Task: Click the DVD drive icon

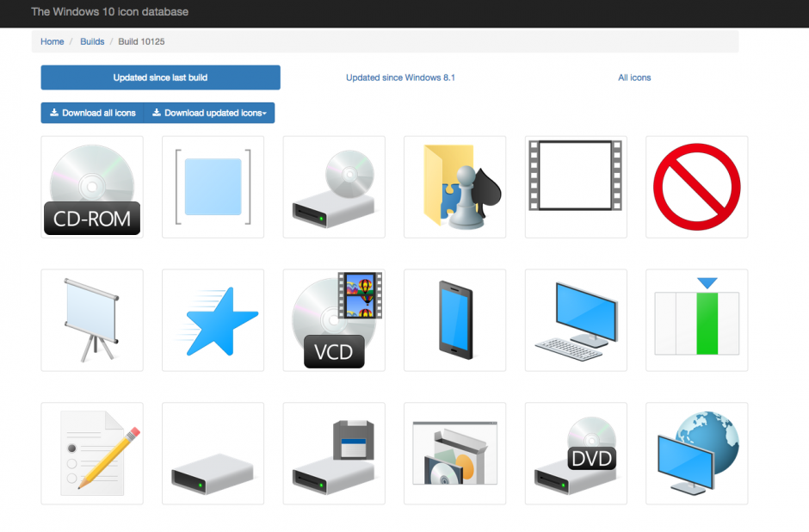Action: (x=576, y=454)
